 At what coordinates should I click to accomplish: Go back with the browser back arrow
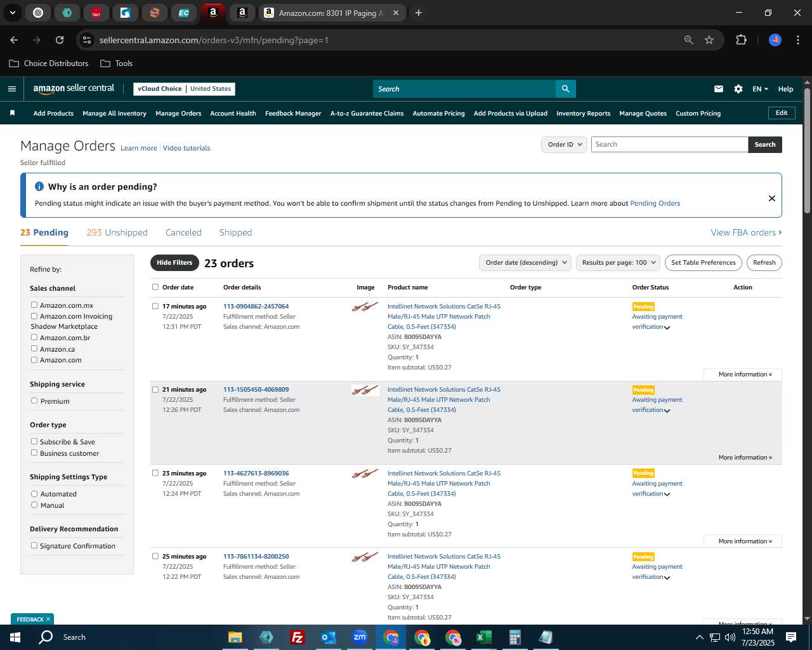(14, 40)
